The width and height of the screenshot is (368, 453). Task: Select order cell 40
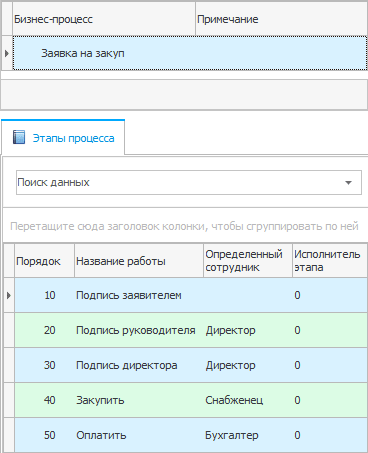coord(44,400)
